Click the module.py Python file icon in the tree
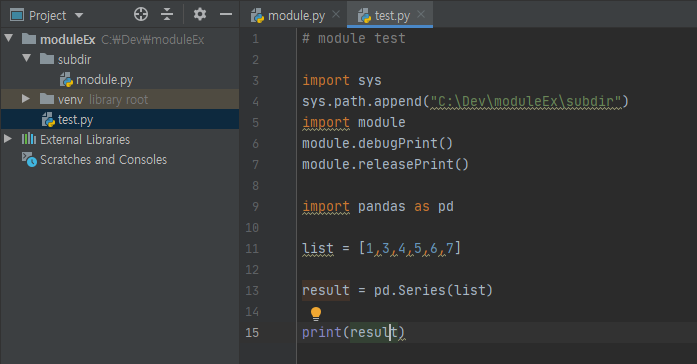Viewport: 697px width, 364px height. point(66,80)
